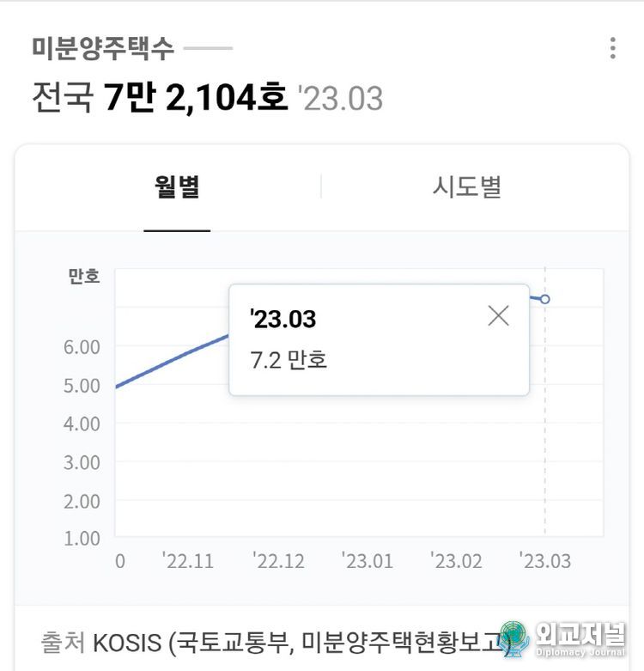
Task: Click the blue trend line on chart
Action: tap(173, 360)
